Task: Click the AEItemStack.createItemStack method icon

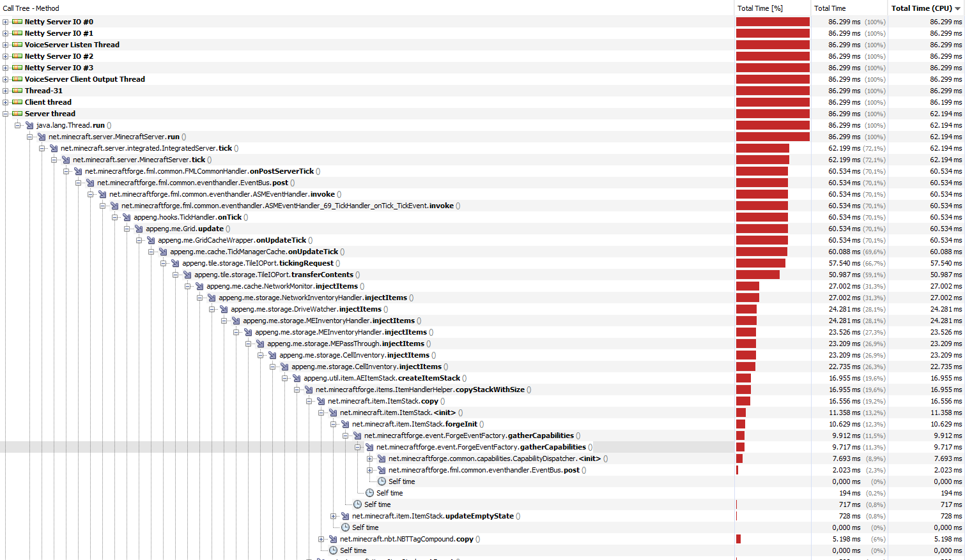Action: (x=297, y=378)
